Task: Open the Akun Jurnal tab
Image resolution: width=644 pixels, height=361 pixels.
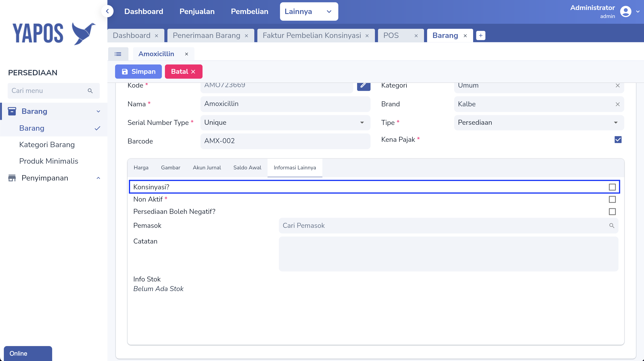Action: (207, 168)
